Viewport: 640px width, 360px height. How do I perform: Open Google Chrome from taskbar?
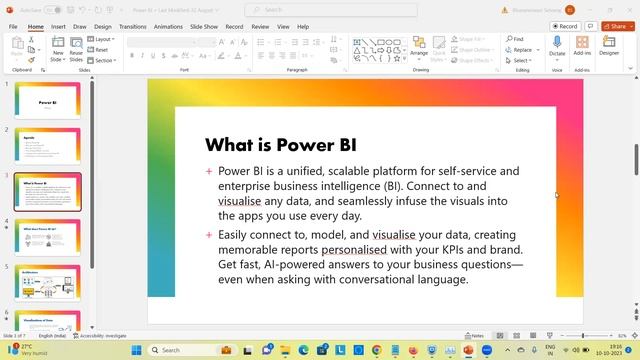(x=377, y=350)
